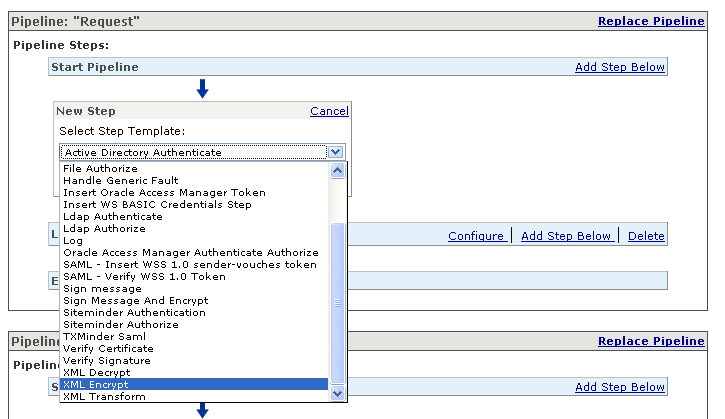The width and height of the screenshot is (725, 419).
Task: Select File Authorize from the list
Action: 194,168
